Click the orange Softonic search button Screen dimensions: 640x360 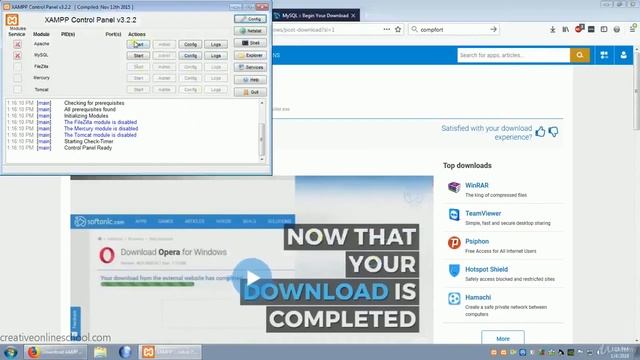(x=580, y=55)
